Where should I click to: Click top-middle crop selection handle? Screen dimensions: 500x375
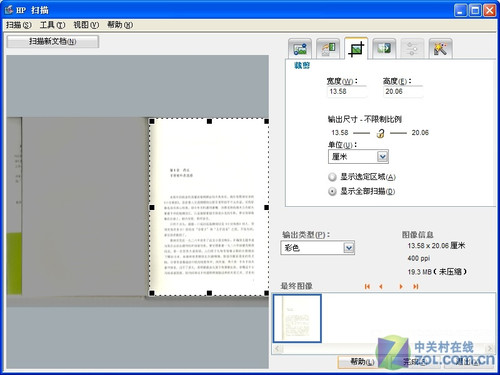[x=209, y=121]
